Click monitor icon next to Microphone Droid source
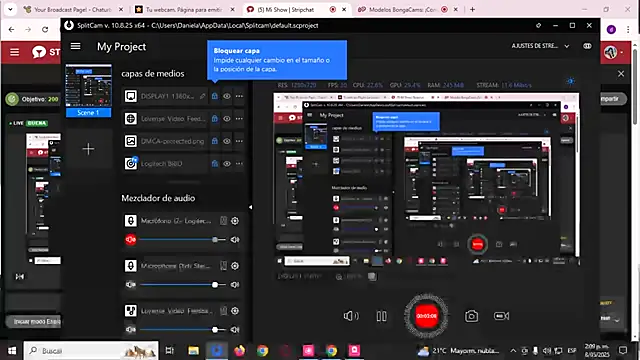Viewport: 640px width, 360px height. pyautogui.click(x=223, y=266)
